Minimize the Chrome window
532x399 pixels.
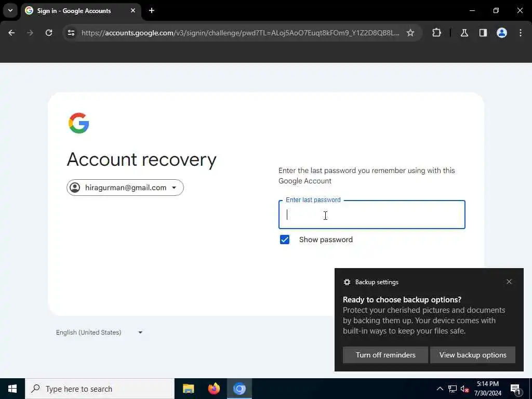tap(472, 10)
